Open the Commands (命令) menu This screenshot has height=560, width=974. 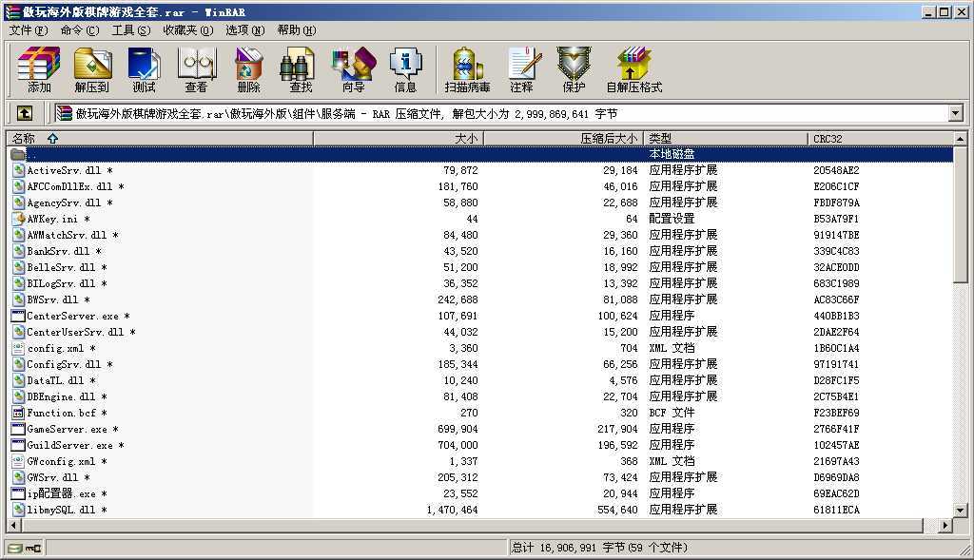point(80,30)
